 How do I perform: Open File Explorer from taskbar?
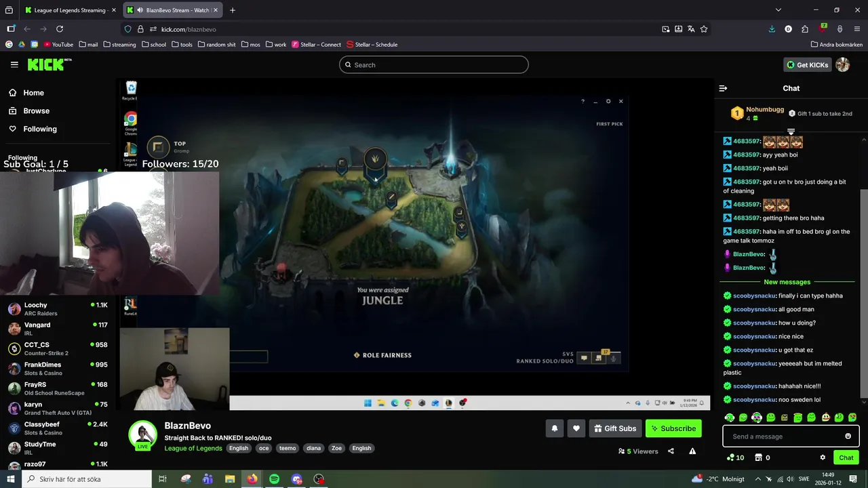(230, 479)
